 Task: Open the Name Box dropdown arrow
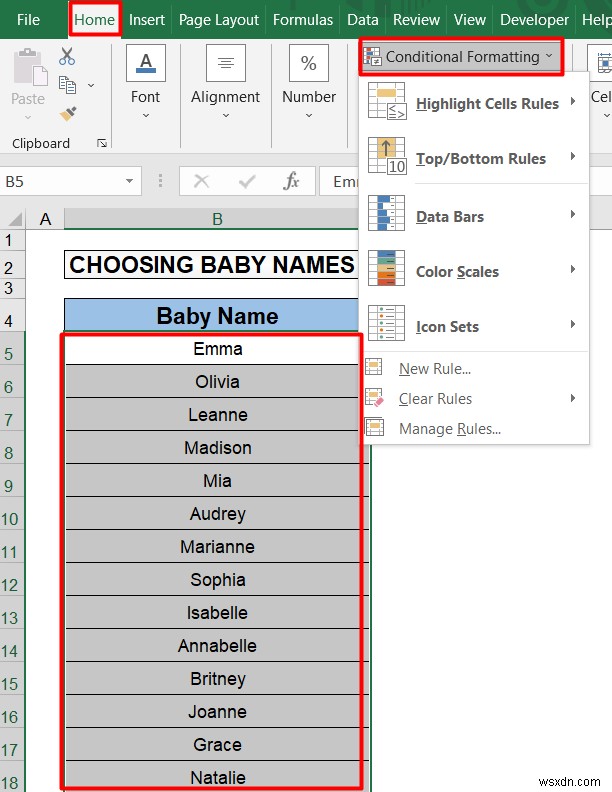pos(129,181)
